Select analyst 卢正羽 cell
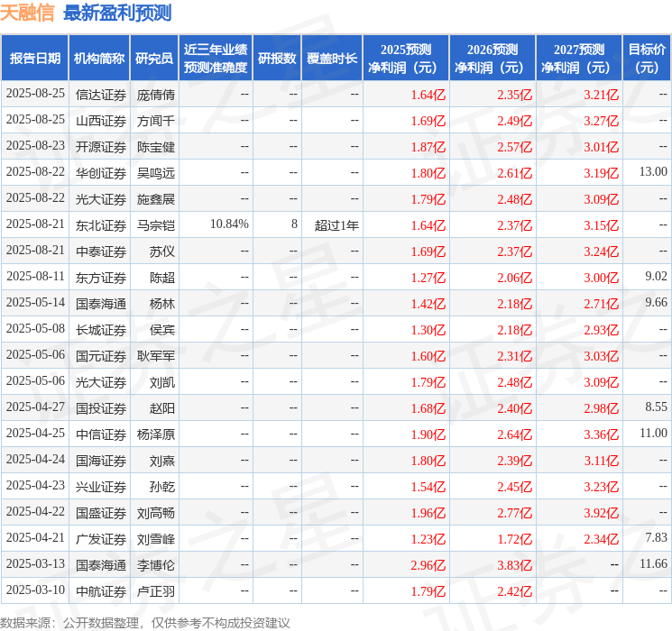 (x=156, y=591)
